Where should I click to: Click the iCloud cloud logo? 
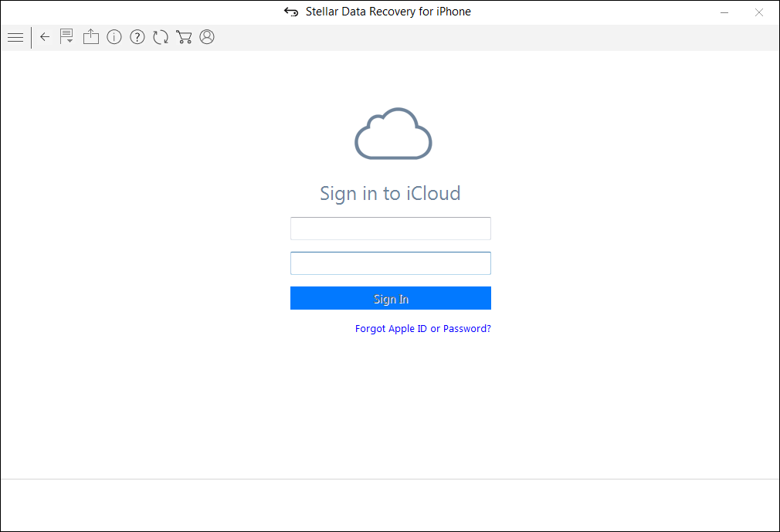click(392, 134)
